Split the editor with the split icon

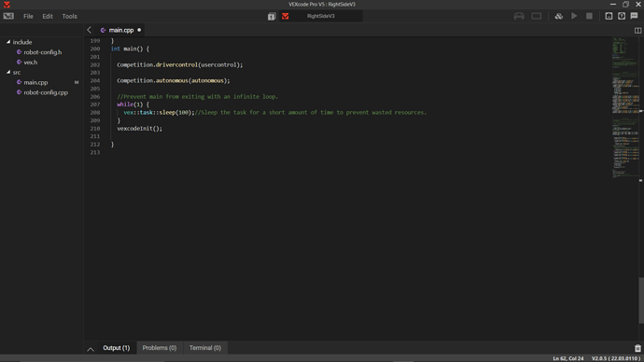(637, 31)
